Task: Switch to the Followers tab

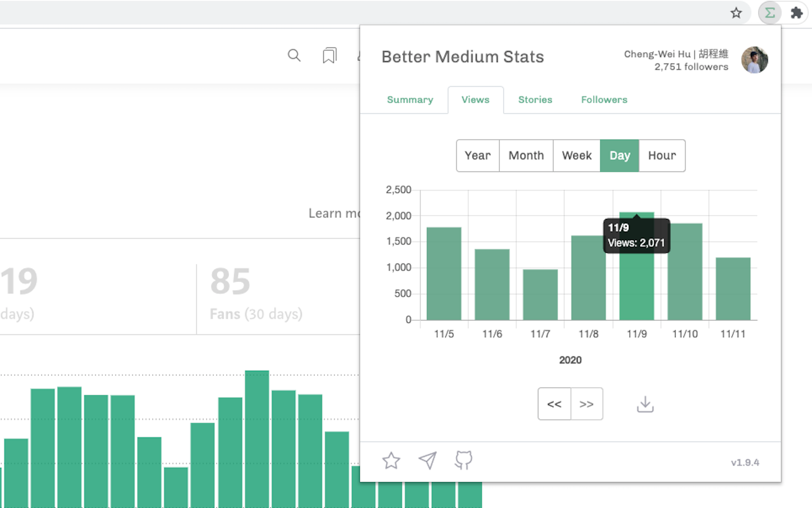Action: click(605, 100)
